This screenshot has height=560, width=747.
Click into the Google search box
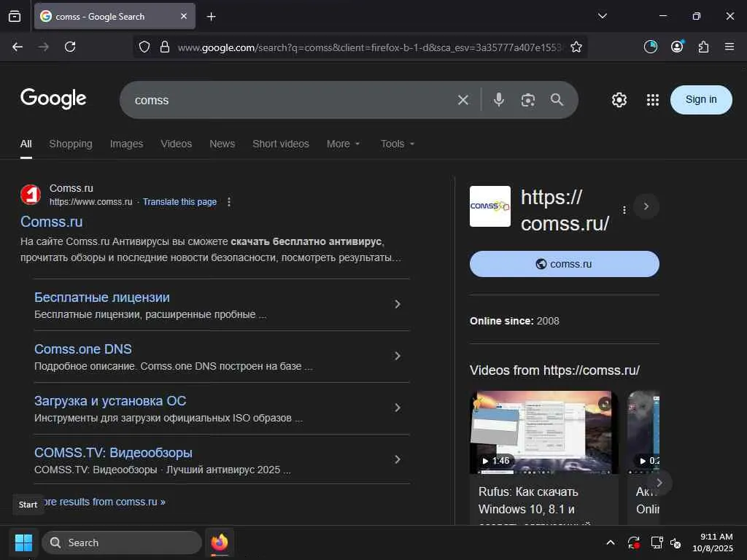(290, 100)
